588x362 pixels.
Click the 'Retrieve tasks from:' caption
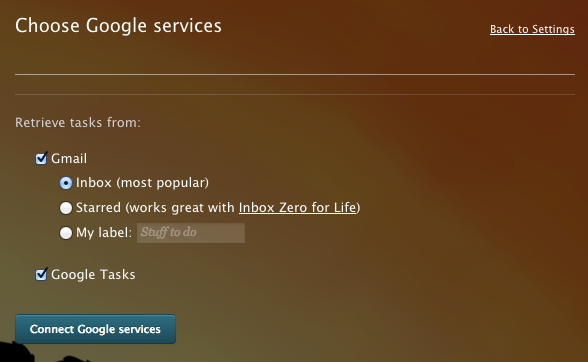point(78,122)
